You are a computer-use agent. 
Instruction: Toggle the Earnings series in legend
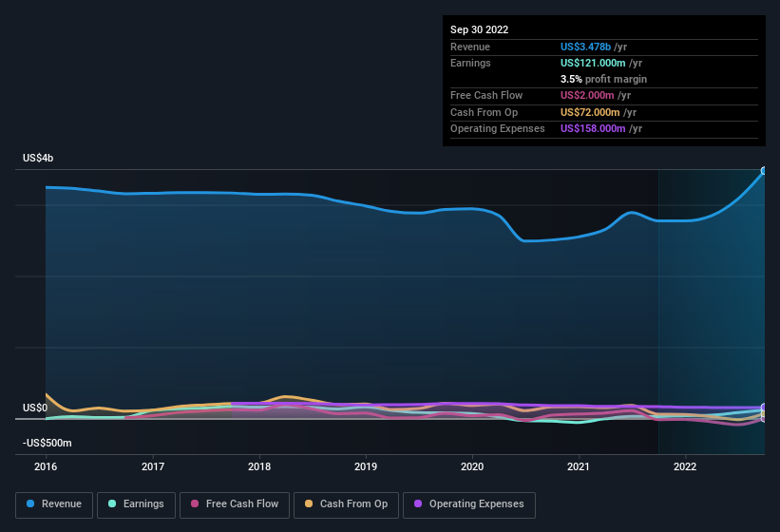point(136,504)
